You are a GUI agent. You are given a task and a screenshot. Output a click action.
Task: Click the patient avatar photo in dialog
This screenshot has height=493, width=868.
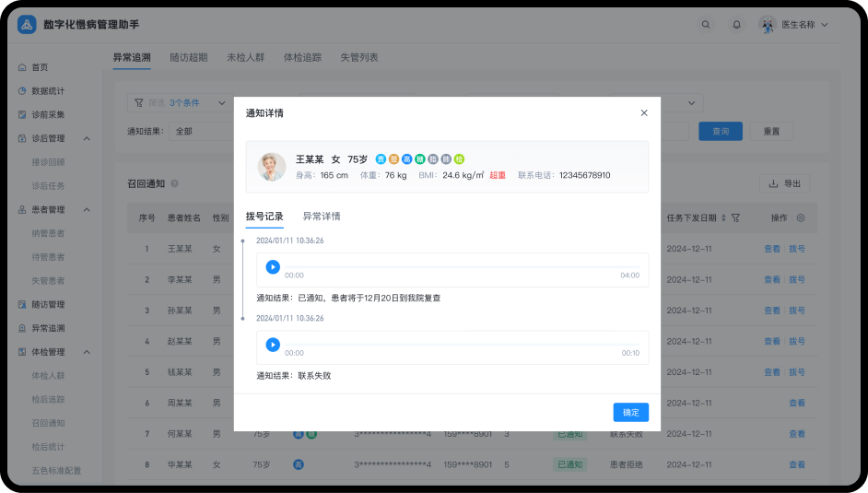[x=272, y=167]
